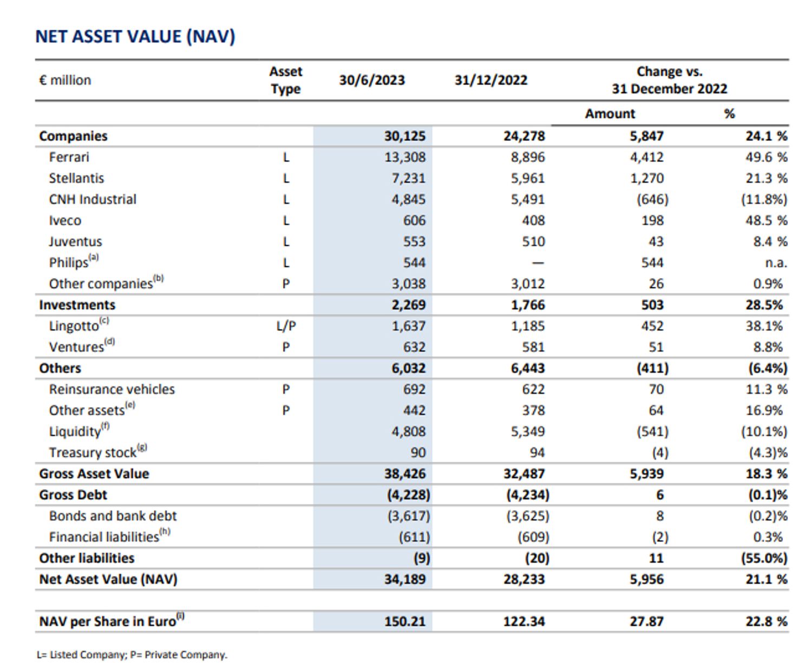812x663 pixels.
Task: Select Other companies value 3,038
Action: [409, 284]
